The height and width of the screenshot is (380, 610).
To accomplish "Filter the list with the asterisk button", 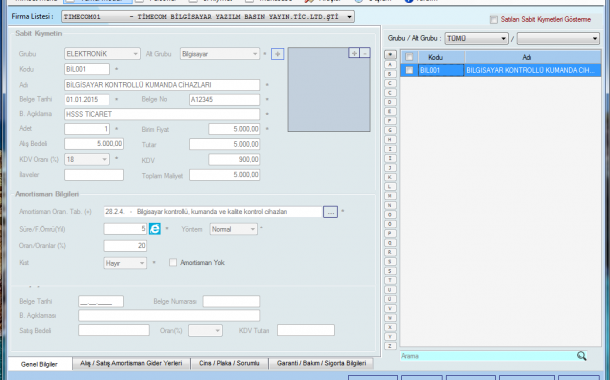I will tap(390, 55).
